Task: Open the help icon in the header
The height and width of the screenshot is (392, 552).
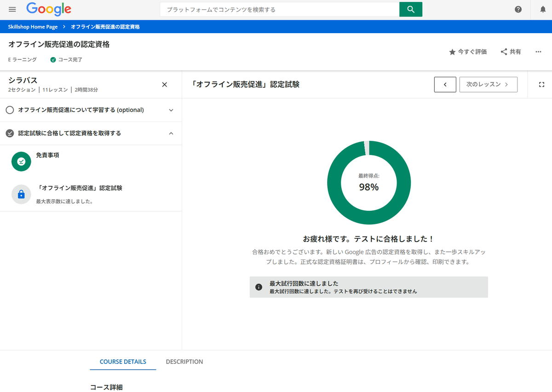Action: [518, 9]
